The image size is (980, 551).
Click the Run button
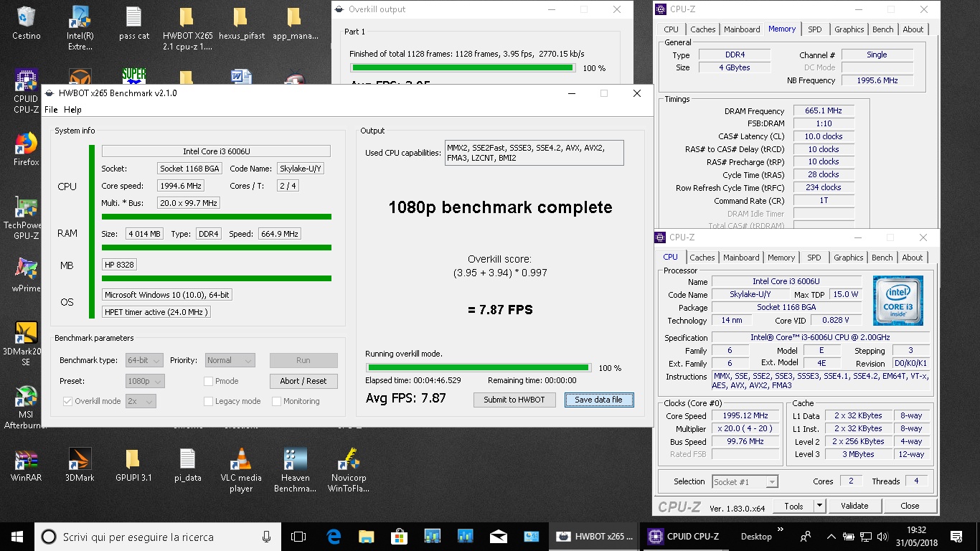pos(303,360)
